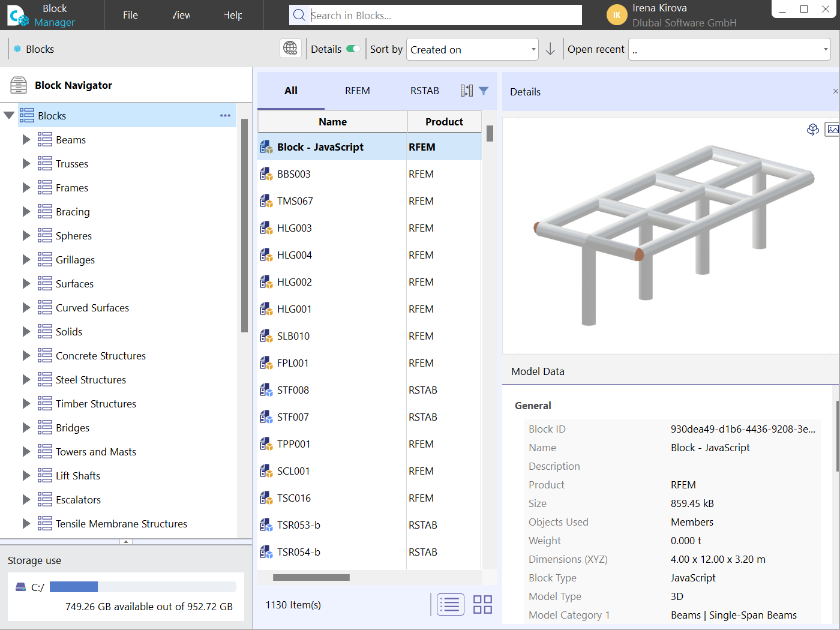Click the Block Navigator stack icon
Viewport: 840px width, 630px height.
[x=18, y=85]
